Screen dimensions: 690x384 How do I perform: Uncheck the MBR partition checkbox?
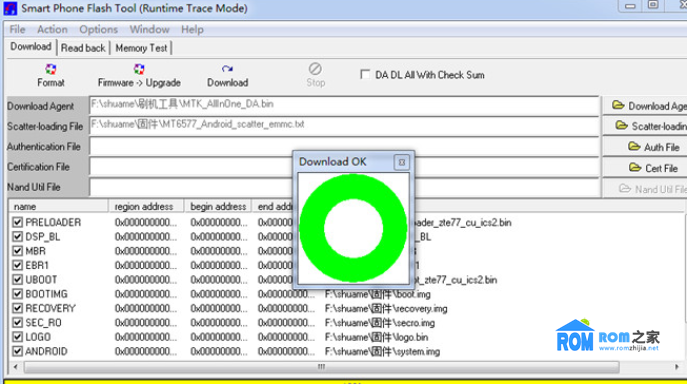pos(17,251)
